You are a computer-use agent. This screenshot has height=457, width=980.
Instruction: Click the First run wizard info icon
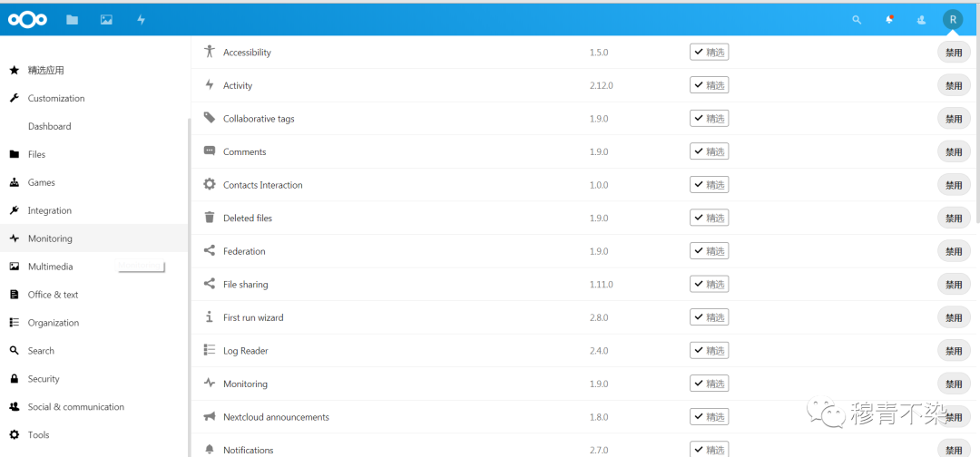pos(210,317)
